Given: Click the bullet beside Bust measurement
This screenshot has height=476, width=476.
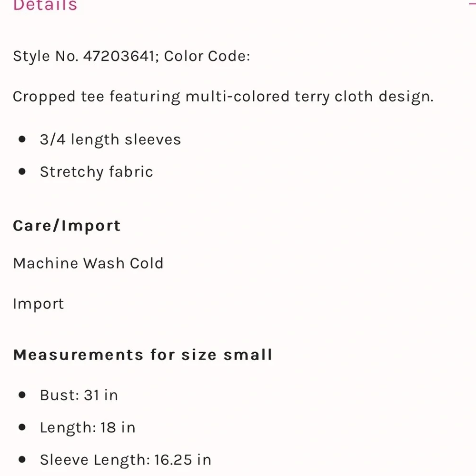Looking at the screenshot, I should tap(22, 395).
